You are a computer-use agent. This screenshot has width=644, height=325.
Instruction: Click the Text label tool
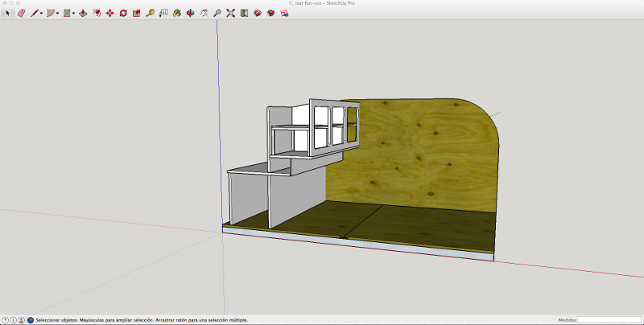163,14
